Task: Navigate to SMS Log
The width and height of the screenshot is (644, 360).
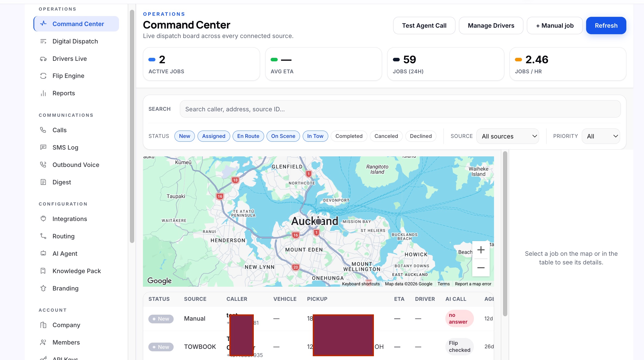Action: (76, 147)
